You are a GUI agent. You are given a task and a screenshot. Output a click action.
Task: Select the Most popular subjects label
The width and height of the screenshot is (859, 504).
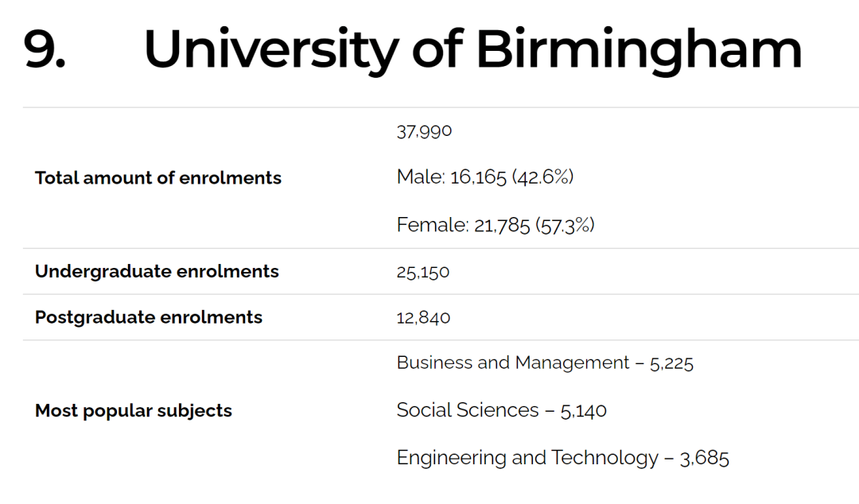133,411
